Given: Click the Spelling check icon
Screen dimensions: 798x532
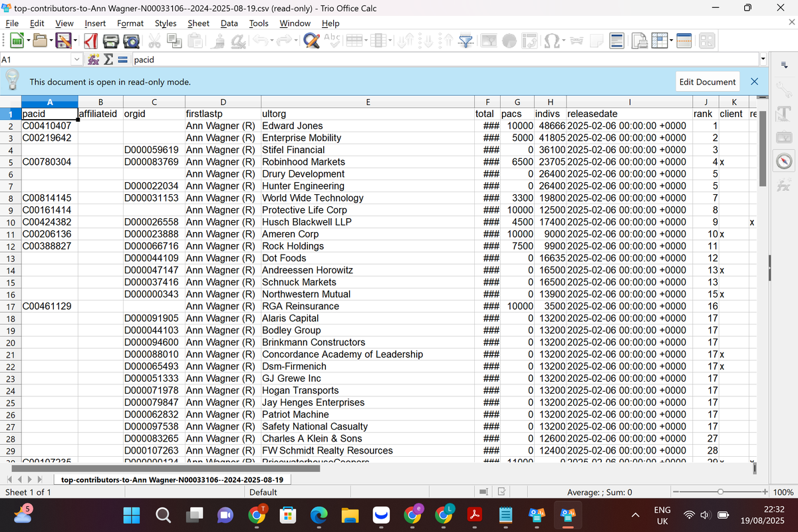Looking at the screenshot, I should tap(332, 40).
